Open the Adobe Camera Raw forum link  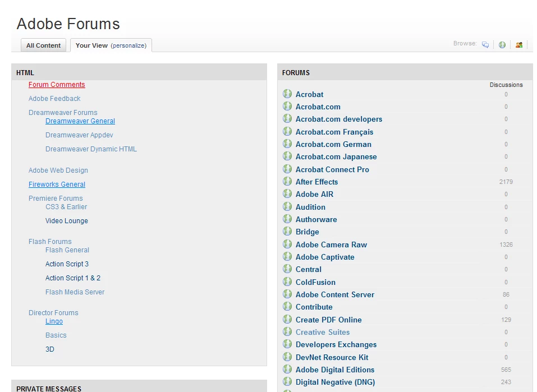point(331,245)
